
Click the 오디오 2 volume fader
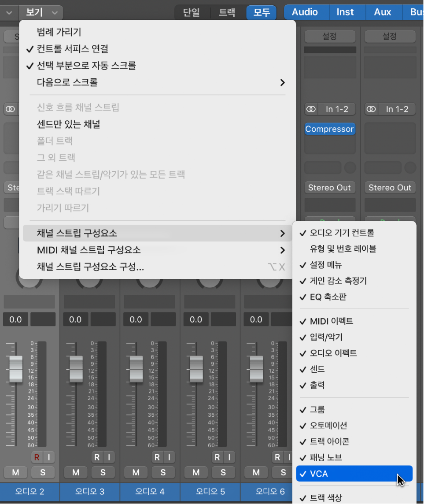click(x=16, y=369)
